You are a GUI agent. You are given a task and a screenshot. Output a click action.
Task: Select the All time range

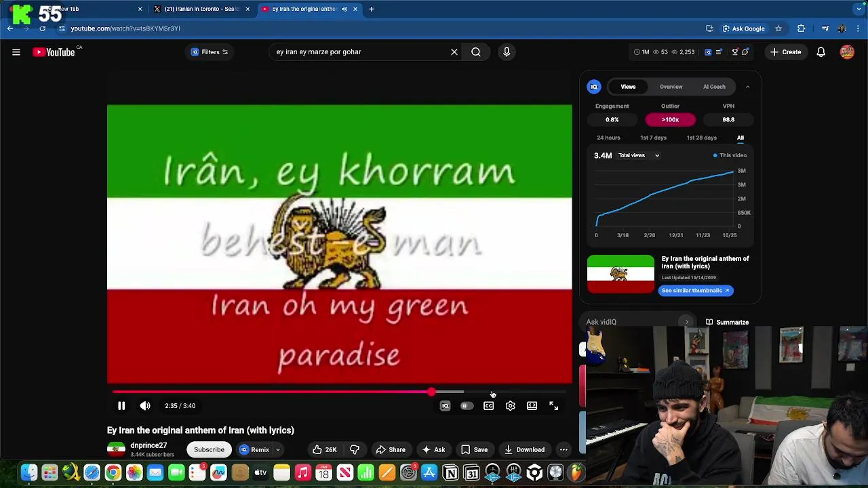point(741,138)
